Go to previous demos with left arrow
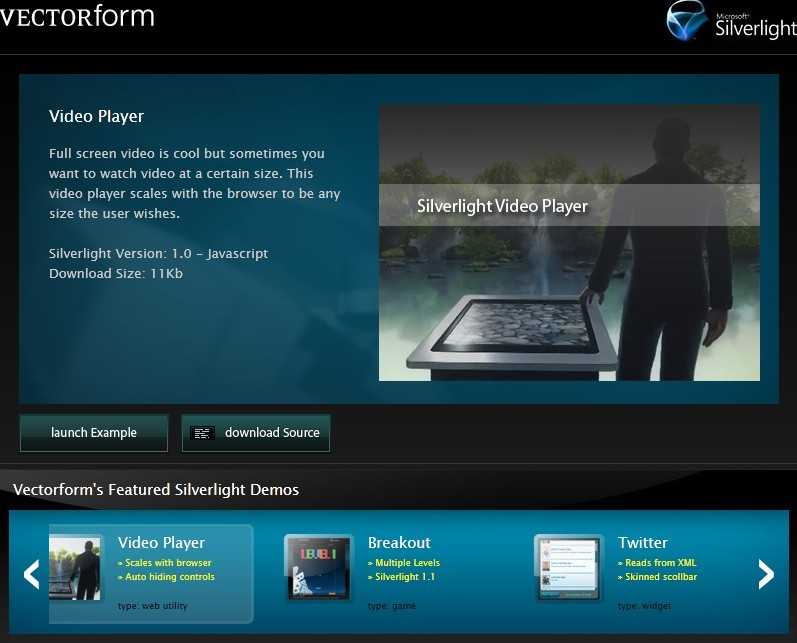 pyautogui.click(x=32, y=574)
